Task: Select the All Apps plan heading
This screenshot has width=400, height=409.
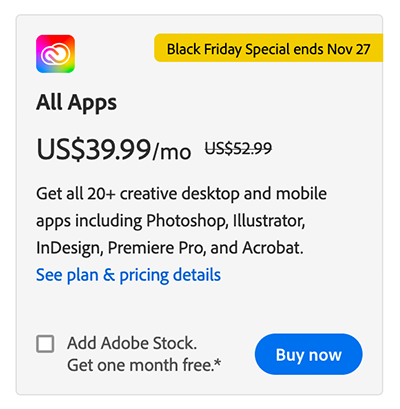Action: [77, 102]
